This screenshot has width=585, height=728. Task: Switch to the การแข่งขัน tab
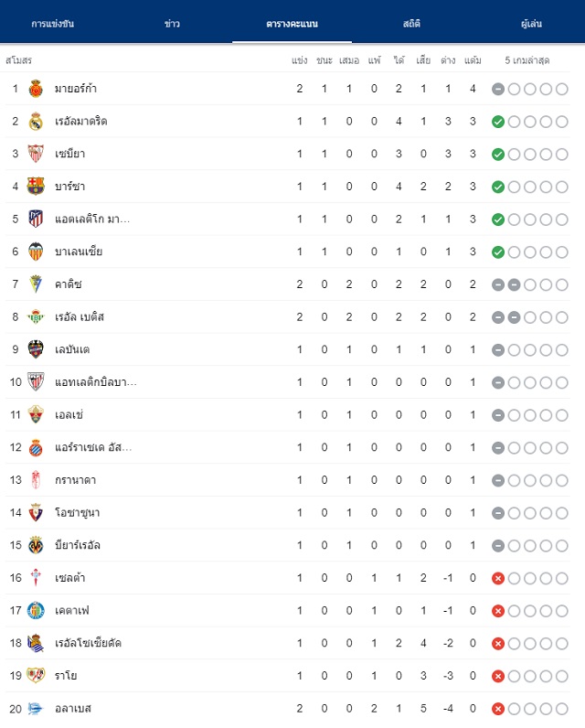(52, 24)
